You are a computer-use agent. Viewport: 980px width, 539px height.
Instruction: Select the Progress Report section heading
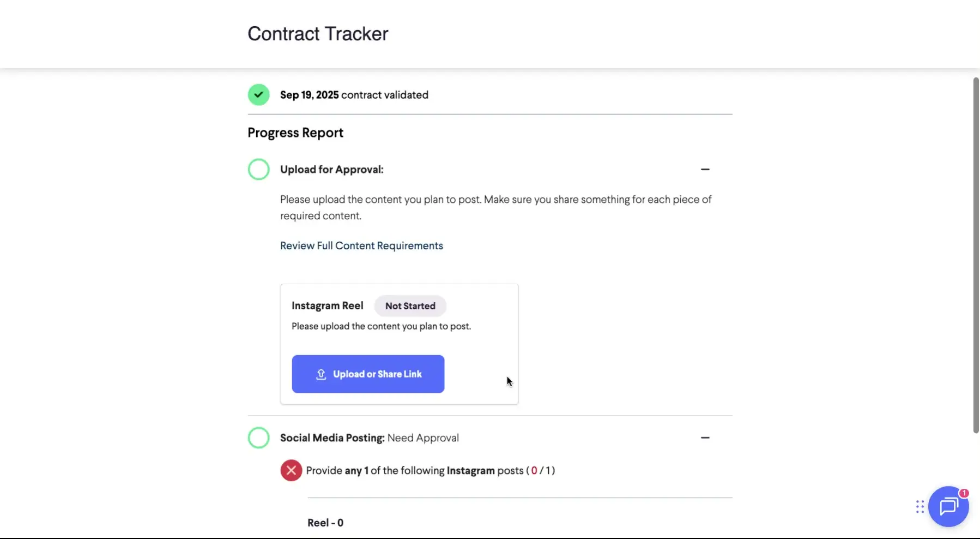[x=295, y=133]
